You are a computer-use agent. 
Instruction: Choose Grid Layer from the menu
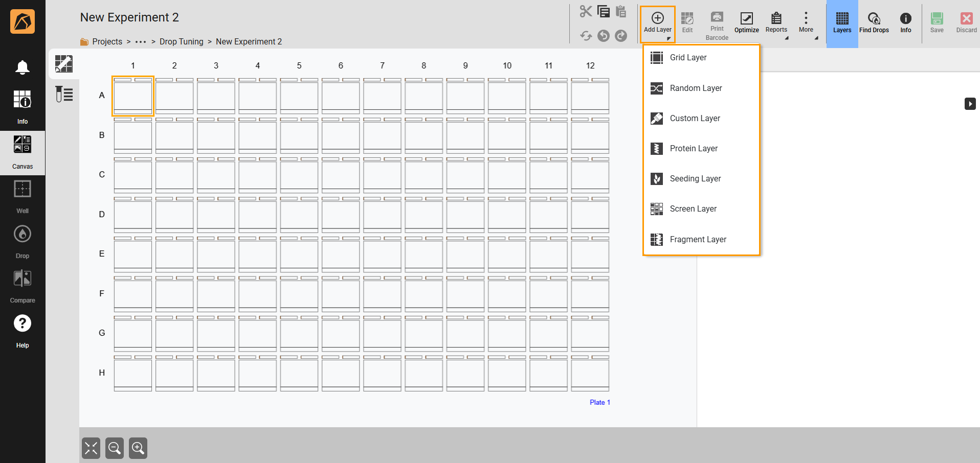tap(688, 58)
